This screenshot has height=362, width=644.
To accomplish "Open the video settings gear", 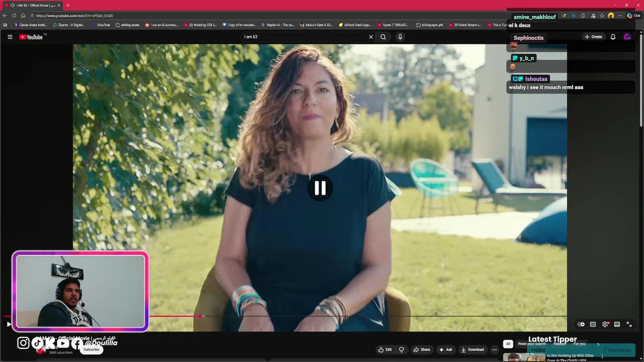I will click(605, 324).
